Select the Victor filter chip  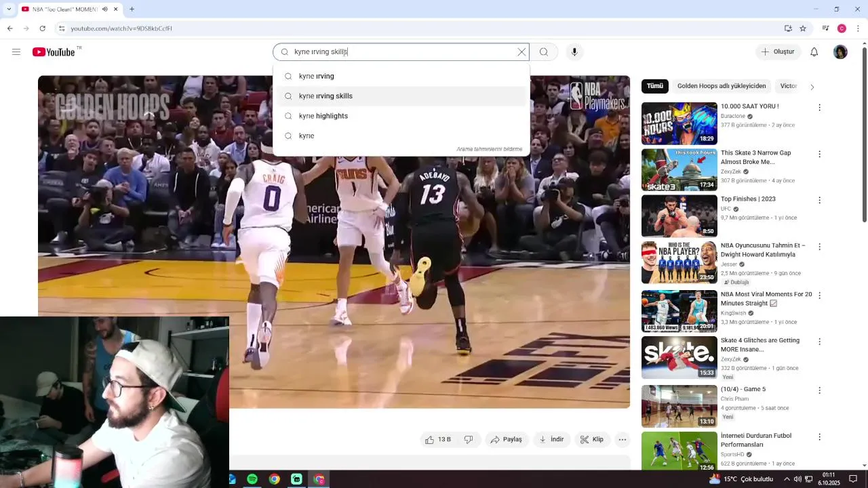(788, 86)
